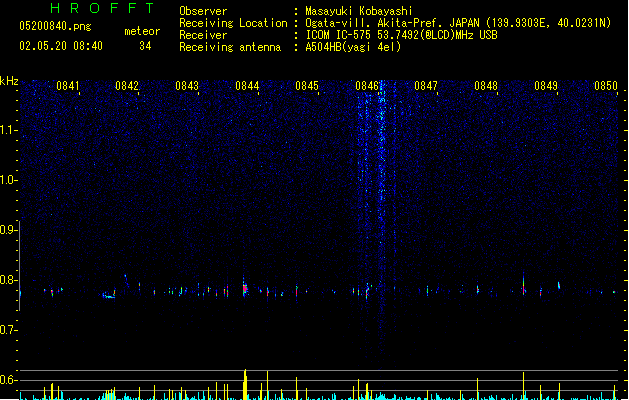Click the 0850 time marker
Screen dimensions: 629x400
[x=606, y=86]
